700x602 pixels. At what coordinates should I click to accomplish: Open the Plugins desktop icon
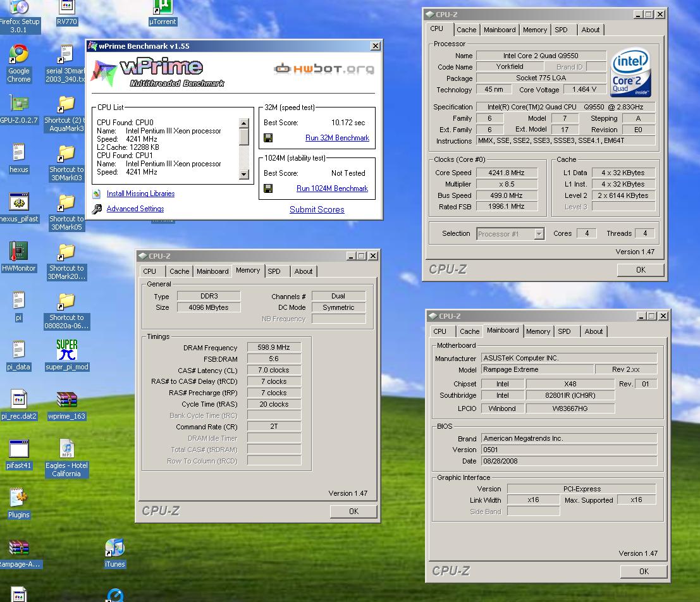click(x=19, y=498)
